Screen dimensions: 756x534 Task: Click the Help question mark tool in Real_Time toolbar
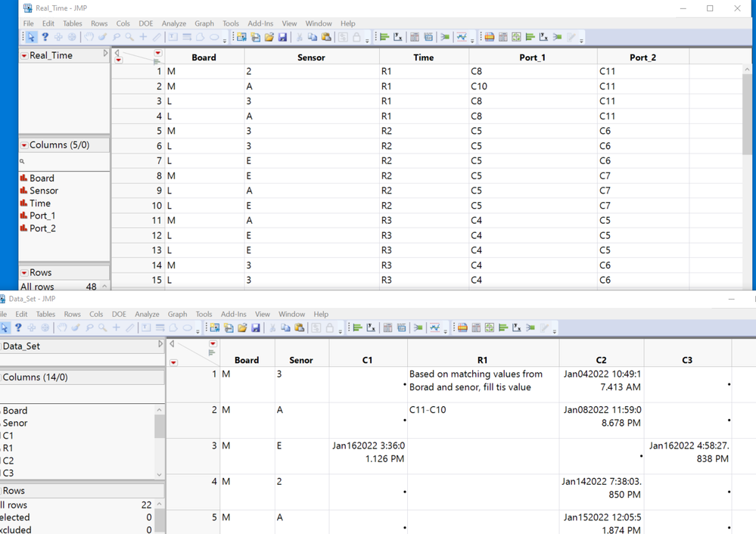[45, 37]
